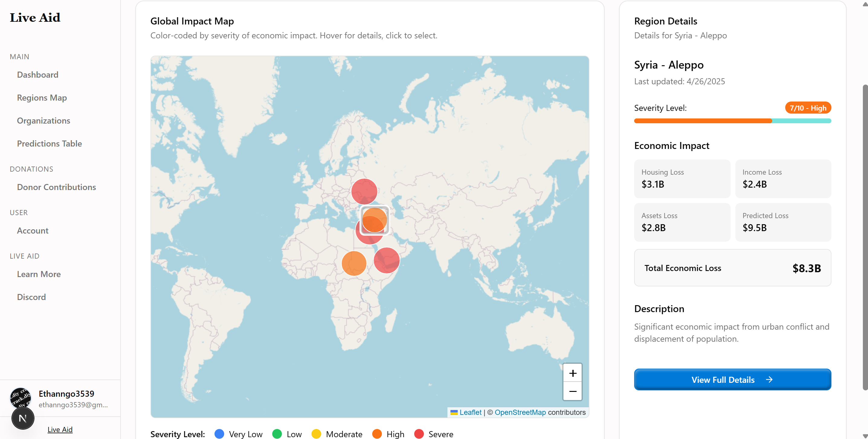Select the orange marker in central Africa
The height and width of the screenshot is (439, 868).
pyautogui.click(x=354, y=263)
